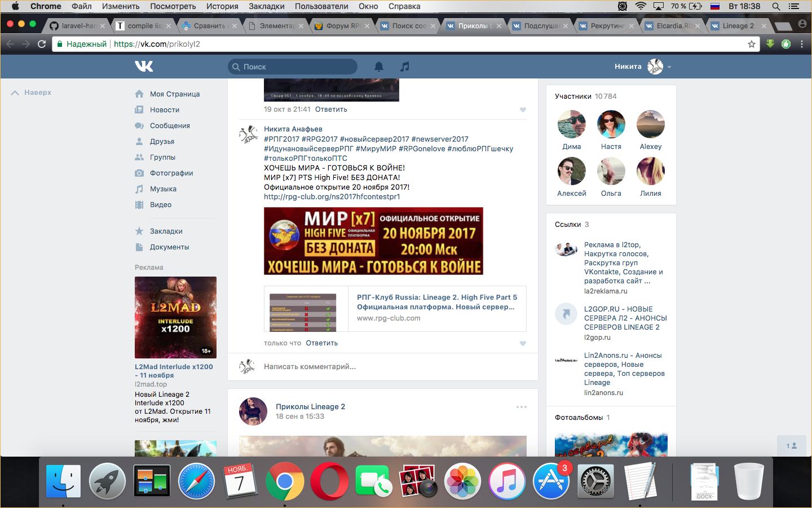Open the МИР x7 banner image

click(373, 241)
